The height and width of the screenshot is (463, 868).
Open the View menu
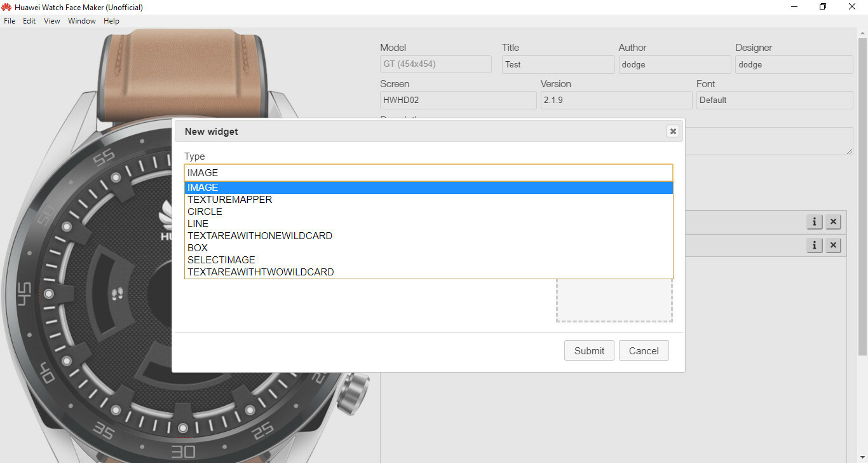tap(52, 21)
